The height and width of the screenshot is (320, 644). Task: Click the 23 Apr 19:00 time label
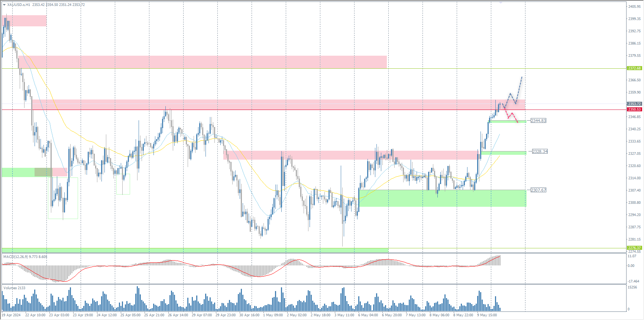click(x=83, y=315)
